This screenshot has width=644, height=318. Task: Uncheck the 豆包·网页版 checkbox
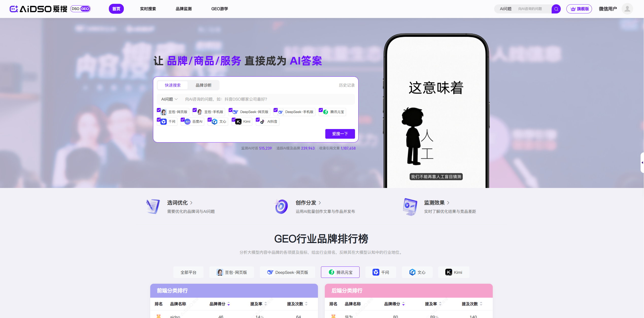159,110
